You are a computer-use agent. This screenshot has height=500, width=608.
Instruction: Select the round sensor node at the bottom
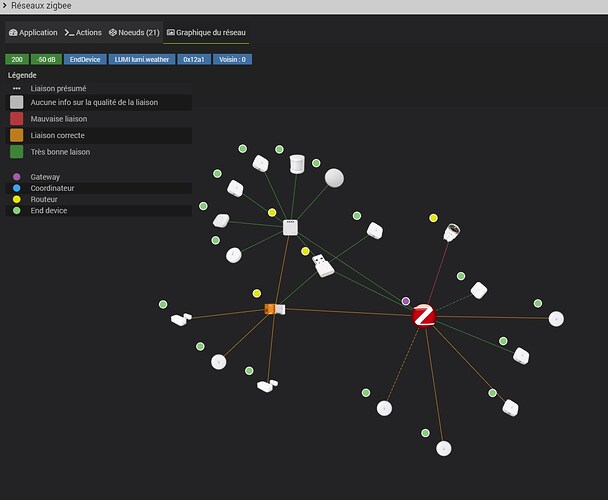pyautogui.click(x=444, y=448)
